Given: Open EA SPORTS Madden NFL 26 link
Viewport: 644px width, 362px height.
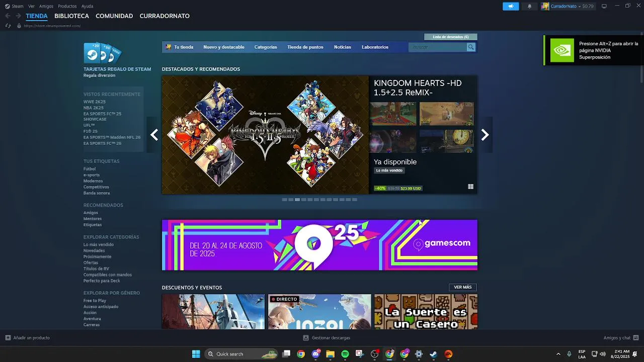Looking at the screenshot, I should [x=112, y=137].
